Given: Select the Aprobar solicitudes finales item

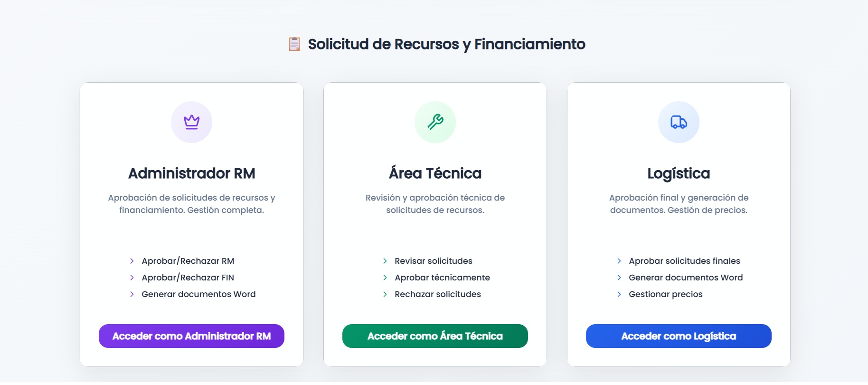Looking at the screenshot, I should pos(684,261).
